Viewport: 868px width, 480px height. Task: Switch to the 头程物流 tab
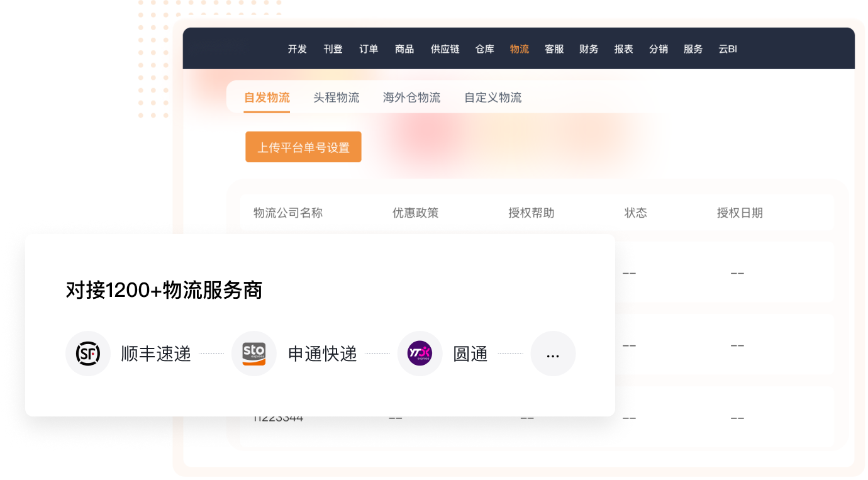coord(337,98)
